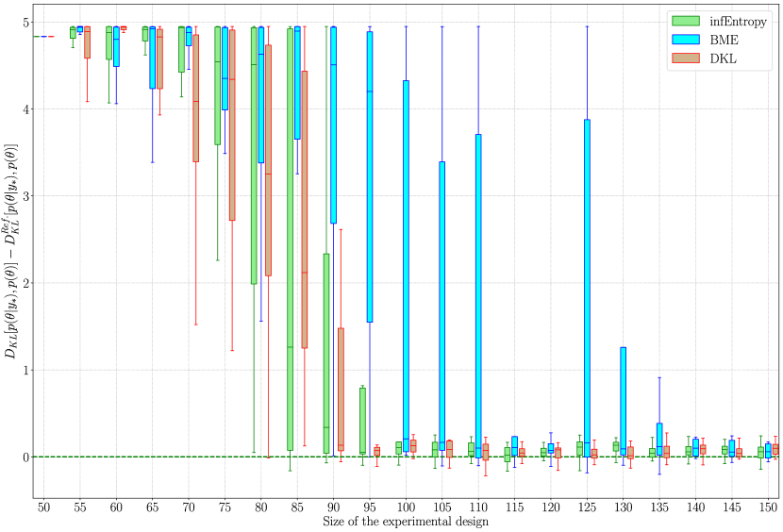This screenshot has height=532, width=783.
Task: Click x-axis tick label 85
Action: coord(297,507)
